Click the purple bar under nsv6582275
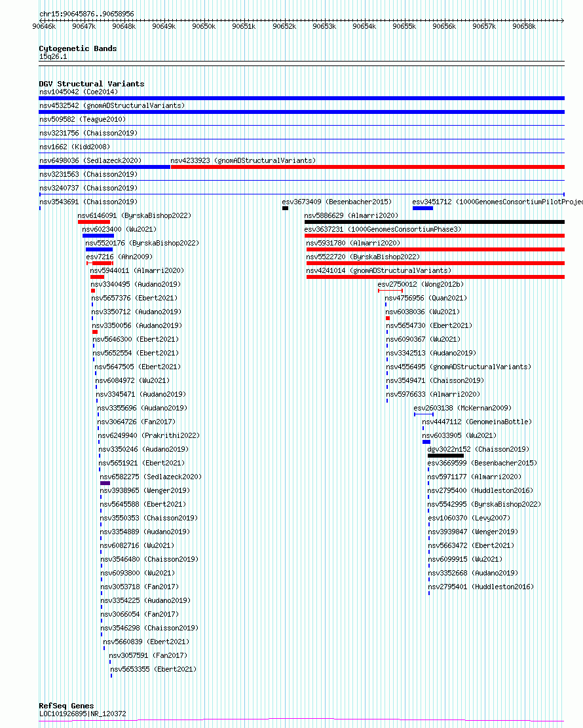The width and height of the screenshot is (583, 728). (105, 483)
